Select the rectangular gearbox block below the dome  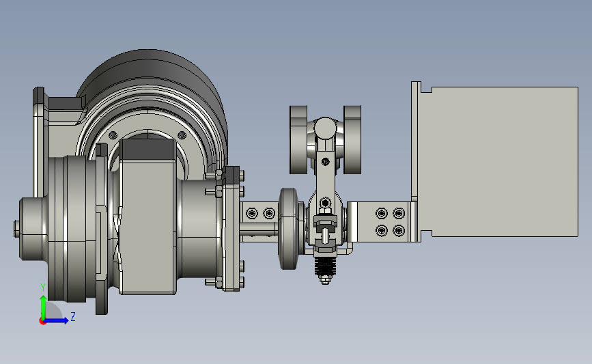(x=147, y=216)
